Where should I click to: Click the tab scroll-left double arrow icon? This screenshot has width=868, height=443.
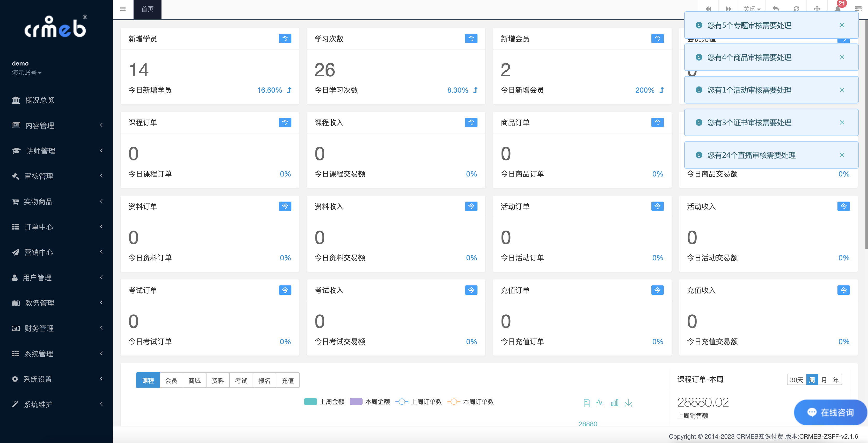pos(708,9)
